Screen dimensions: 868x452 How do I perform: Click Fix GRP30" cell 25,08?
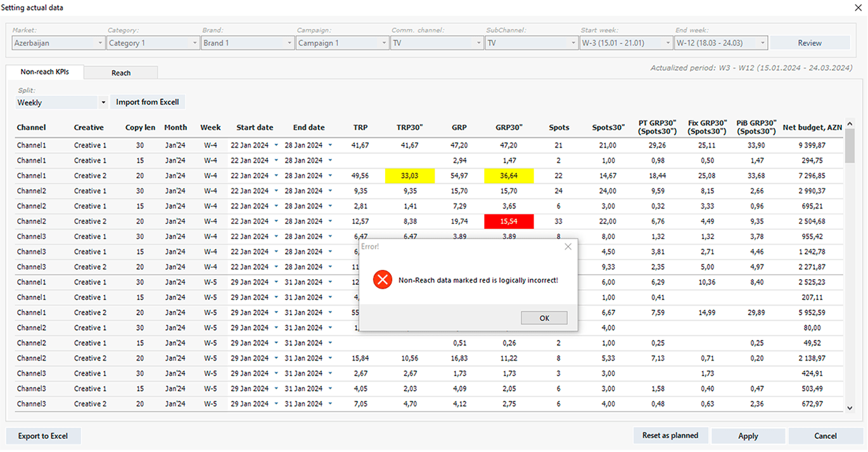707,176
